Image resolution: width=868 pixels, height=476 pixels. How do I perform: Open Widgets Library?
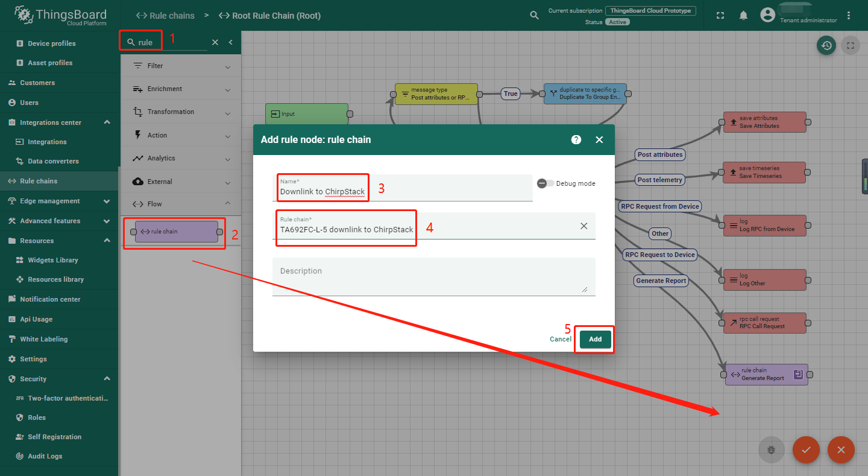coord(59,260)
